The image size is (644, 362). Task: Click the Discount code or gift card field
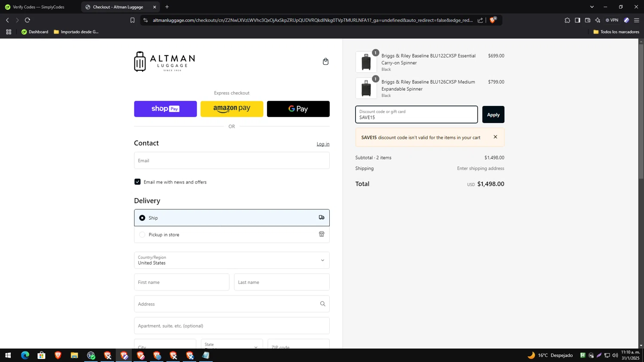click(x=416, y=115)
